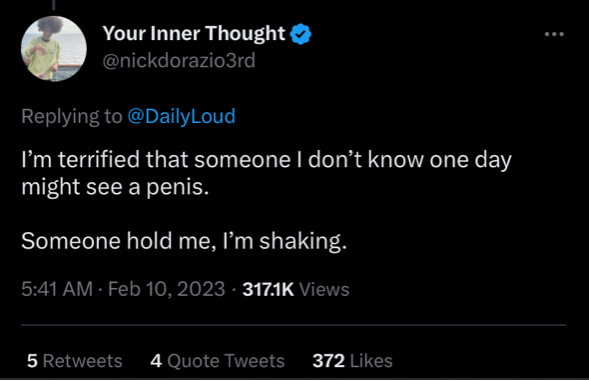Image resolution: width=589 pixels, height=380 pixels.
Task: Select the 'I'm terrified that someone' tweet paragraph
Action: [266, 173]
